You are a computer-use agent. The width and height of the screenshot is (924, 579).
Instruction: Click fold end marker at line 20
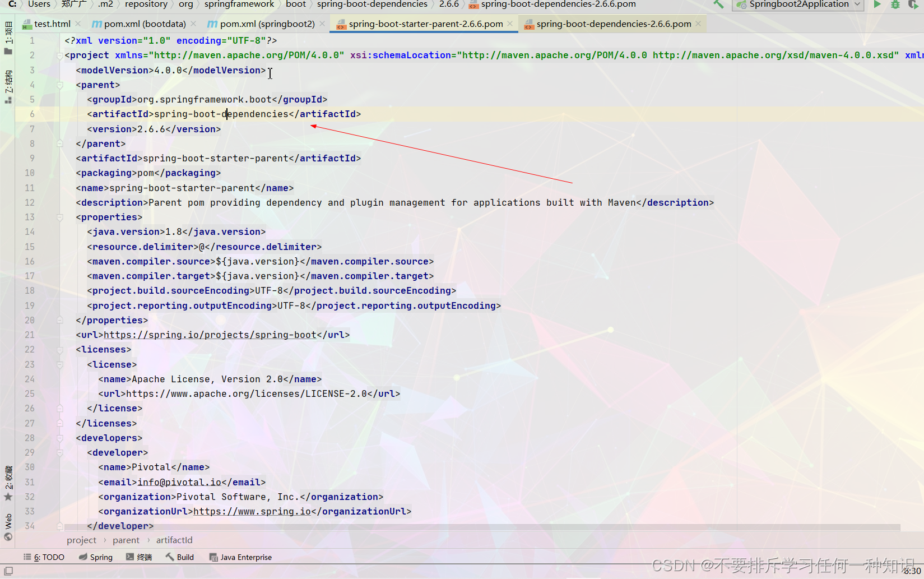[x=60, y=321]
